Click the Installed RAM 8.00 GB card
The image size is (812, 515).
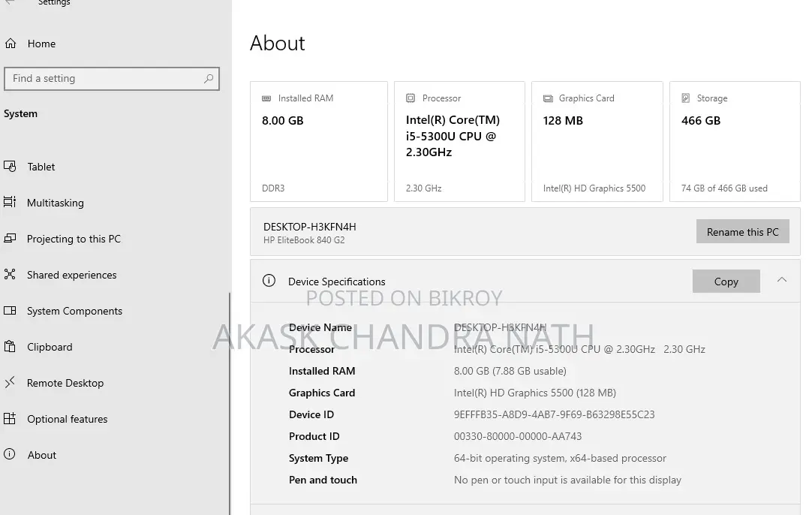[318, 141]
